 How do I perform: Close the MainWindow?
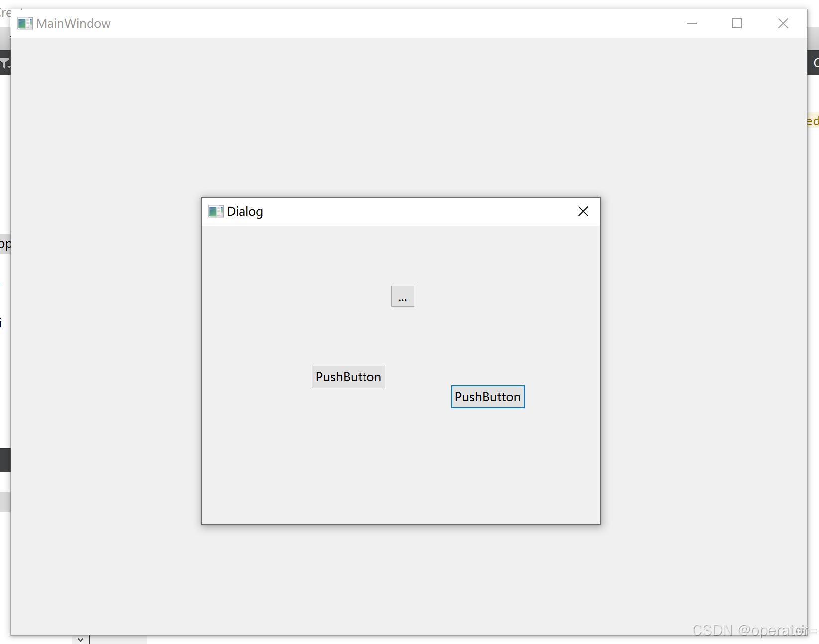783,23
